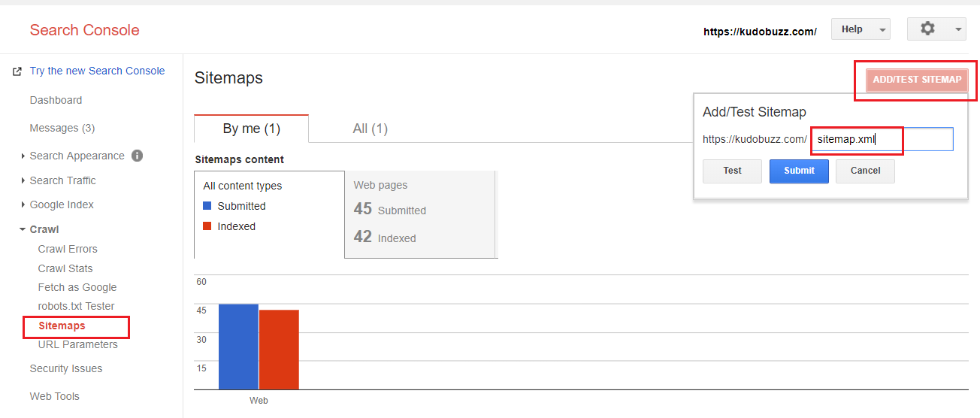980x418 pixels.
Task: Submit the sitemap
Action: 798,171
